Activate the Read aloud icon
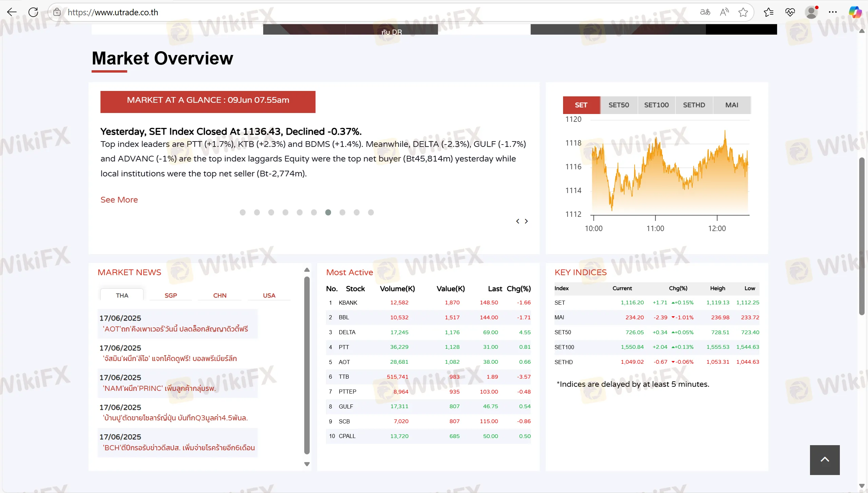Image resolution: width=868 pixels, height=493 pixels. pyautogui.click(x=724, y=12)
